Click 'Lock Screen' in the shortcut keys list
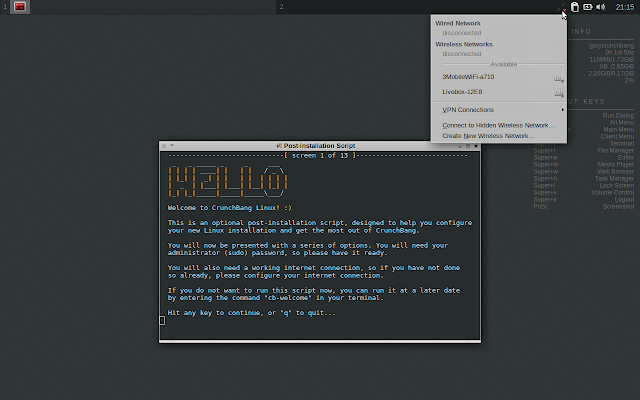The height and width of the screenshot is (400, 640). [616, 185]
